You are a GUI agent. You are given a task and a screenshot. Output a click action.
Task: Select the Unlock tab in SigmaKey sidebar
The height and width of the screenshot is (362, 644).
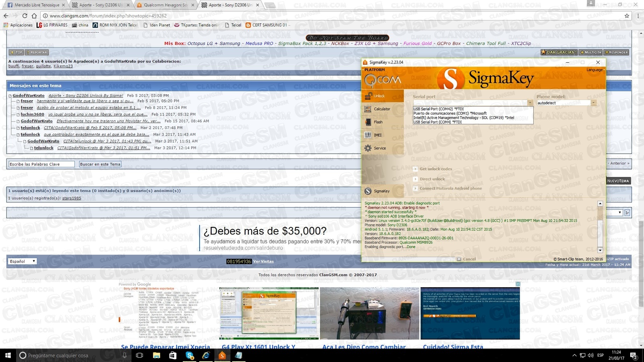pos(382,96)
